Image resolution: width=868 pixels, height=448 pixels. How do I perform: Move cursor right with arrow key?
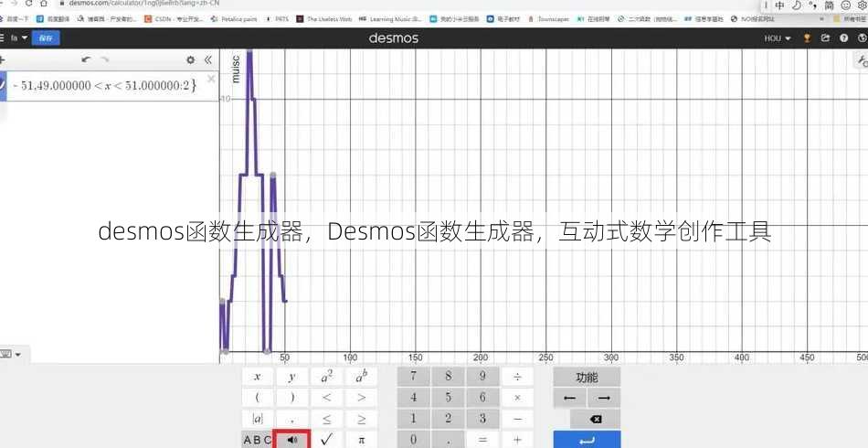click(x=604, y=398)
